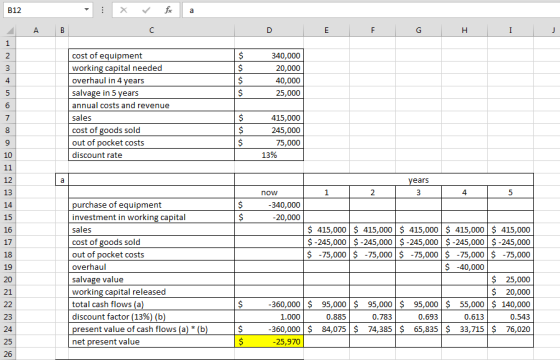The width and height of the screenshot is (560, 360).
Task: Click the formula bar input showing 'a'
Action: [371, 10]
